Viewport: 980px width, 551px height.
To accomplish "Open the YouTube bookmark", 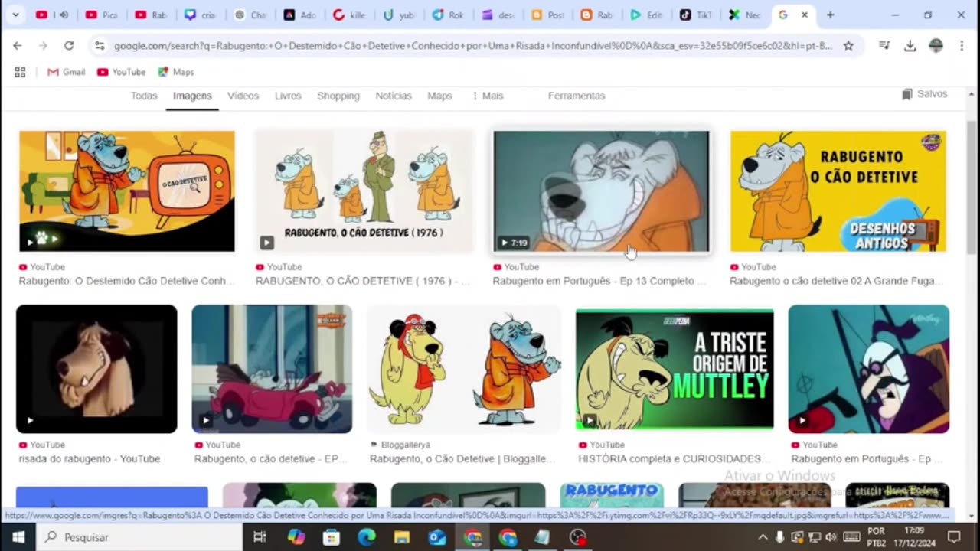I will click(x=121, y=72).
